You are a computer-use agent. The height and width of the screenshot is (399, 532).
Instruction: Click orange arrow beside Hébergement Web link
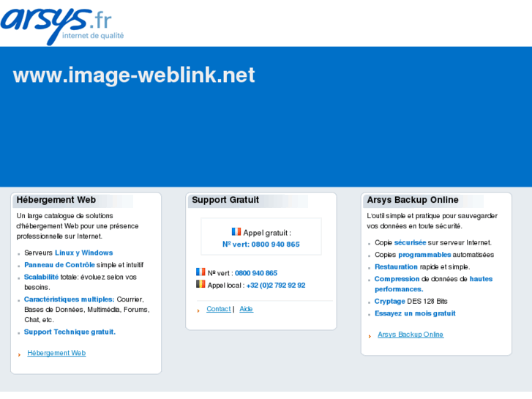pos(19,354)
